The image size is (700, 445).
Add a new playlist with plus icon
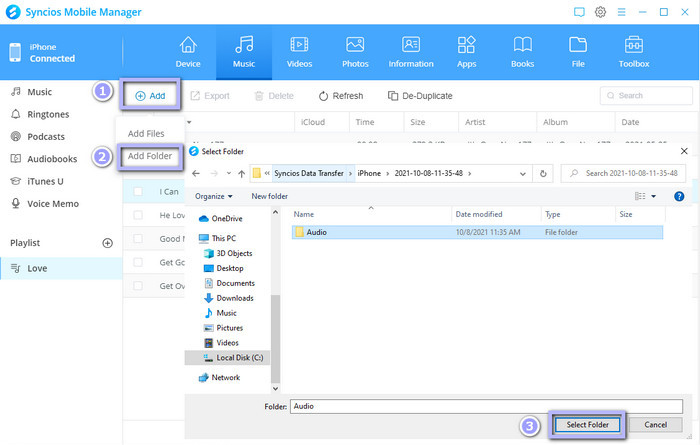pyautogui.click(x=108, y=243)
